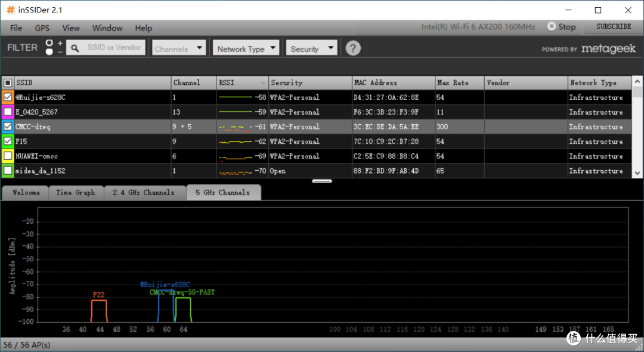Check the midea_da_1152 network checkbox
Image resolution: width=644 pixels, height=352 pixels.
(x=8, y=171)
